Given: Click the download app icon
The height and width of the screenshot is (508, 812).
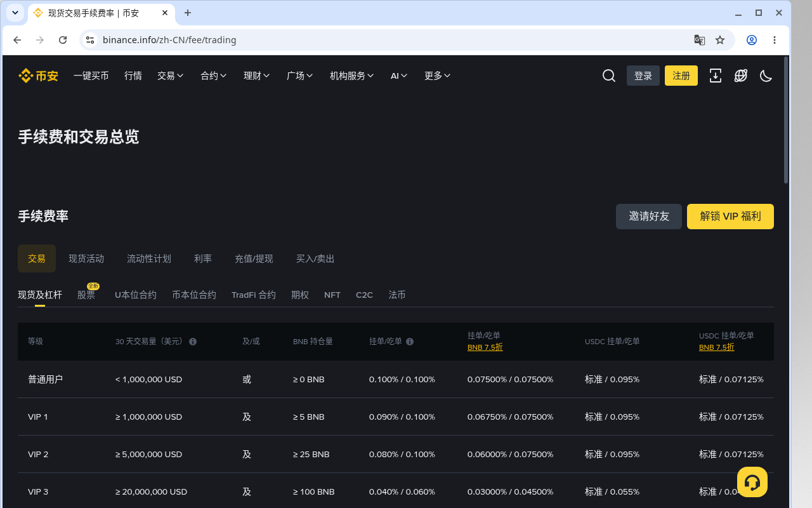Looking at the screenshot, I should pos(716,76).
